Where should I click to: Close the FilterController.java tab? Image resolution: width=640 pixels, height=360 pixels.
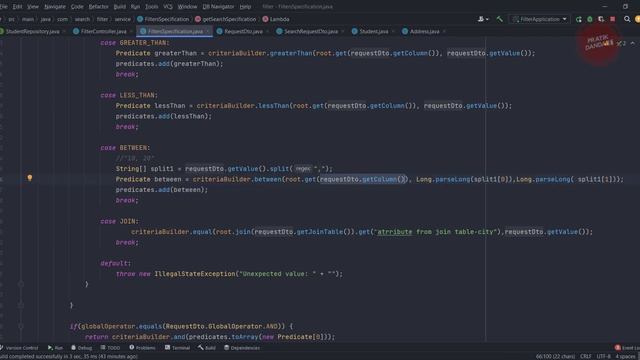click(131, 31)
